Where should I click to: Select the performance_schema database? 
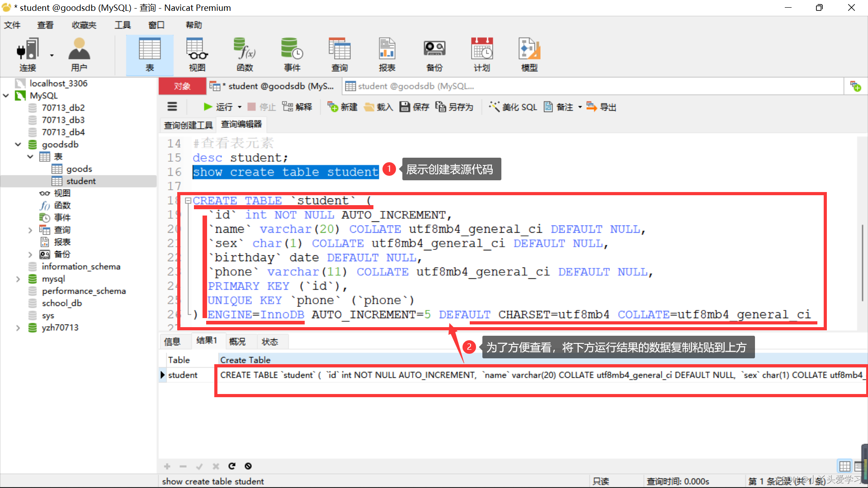click(x=84, y=291)
